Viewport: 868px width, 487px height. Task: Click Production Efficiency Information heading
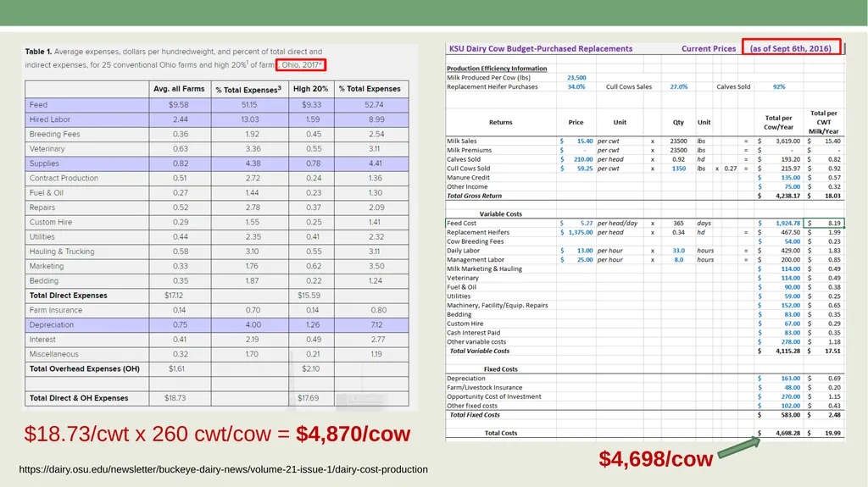click(x=497, y=69)
